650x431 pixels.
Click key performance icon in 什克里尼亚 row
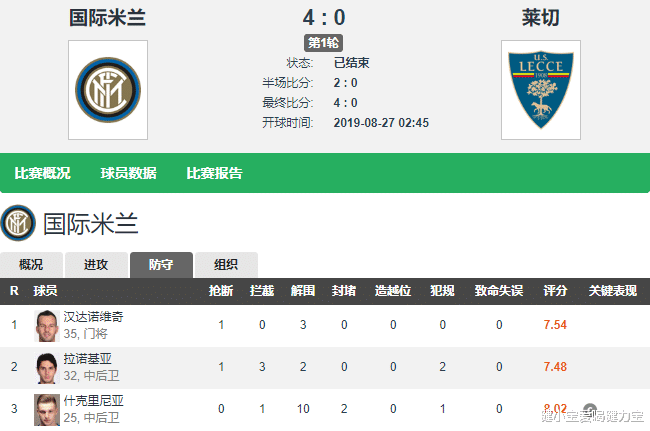pyautogui.click(x=590, y=409)
